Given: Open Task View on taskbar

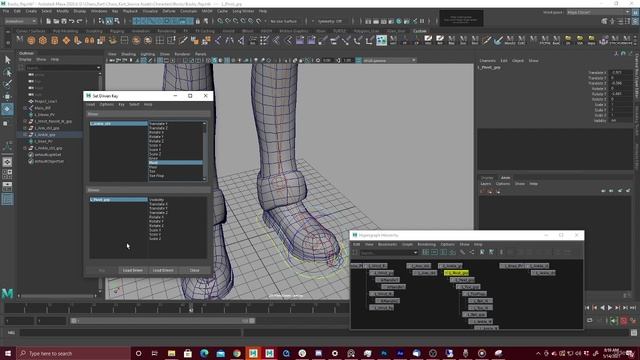Looking at the screenshot, I should 155,353.
